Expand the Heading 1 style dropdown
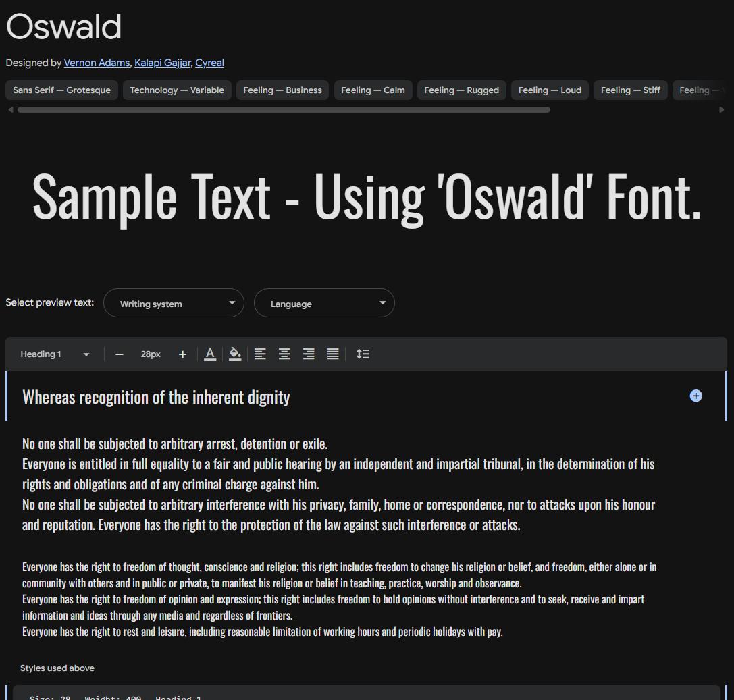734x700 pixels. pyautogui.click(x=55, y=354)
